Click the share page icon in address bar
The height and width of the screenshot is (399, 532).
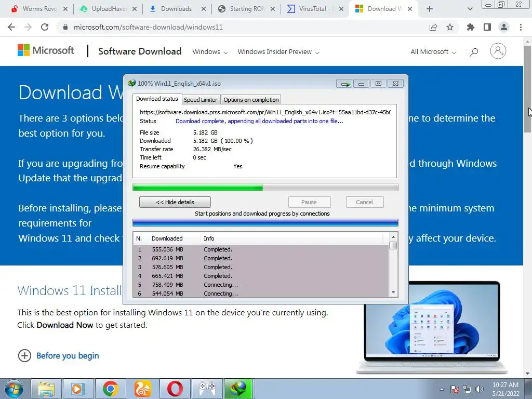433,27
